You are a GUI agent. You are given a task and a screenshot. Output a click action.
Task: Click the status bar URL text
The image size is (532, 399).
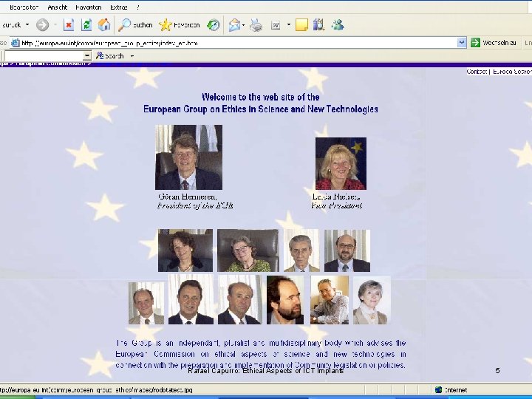coord(96,390)
